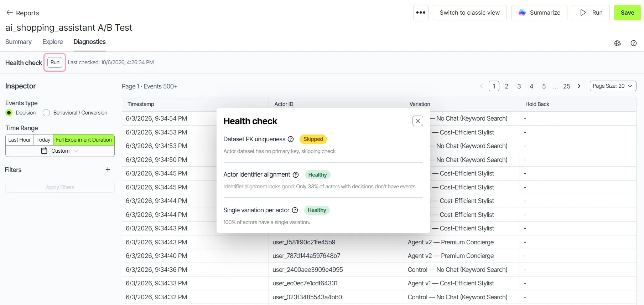644x305 pixels.
Task: Close the Health check dialog
Action: [x=418, y=121]
